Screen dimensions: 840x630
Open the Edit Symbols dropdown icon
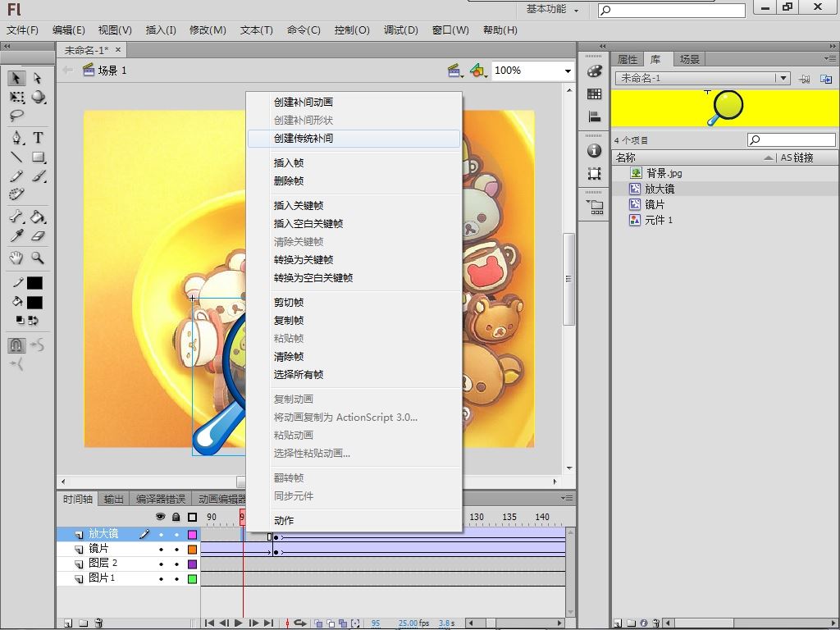(478, 71)
